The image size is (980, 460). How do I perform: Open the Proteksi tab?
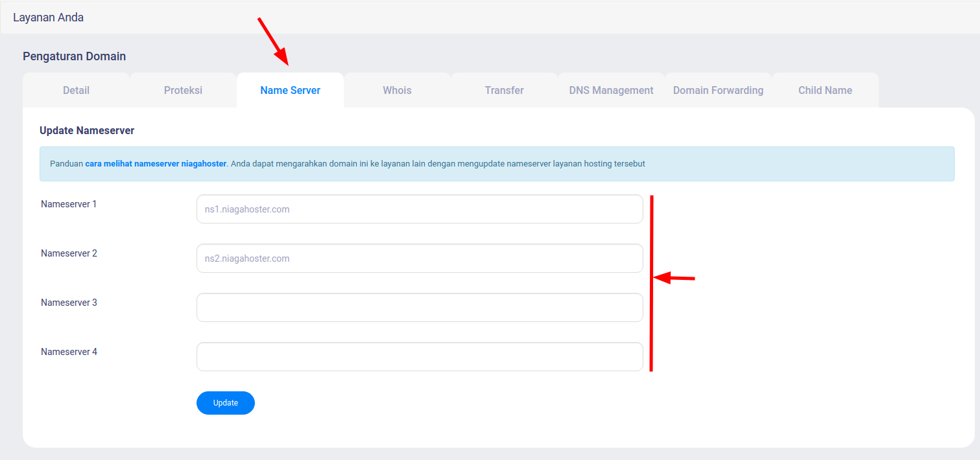[183, 90]
